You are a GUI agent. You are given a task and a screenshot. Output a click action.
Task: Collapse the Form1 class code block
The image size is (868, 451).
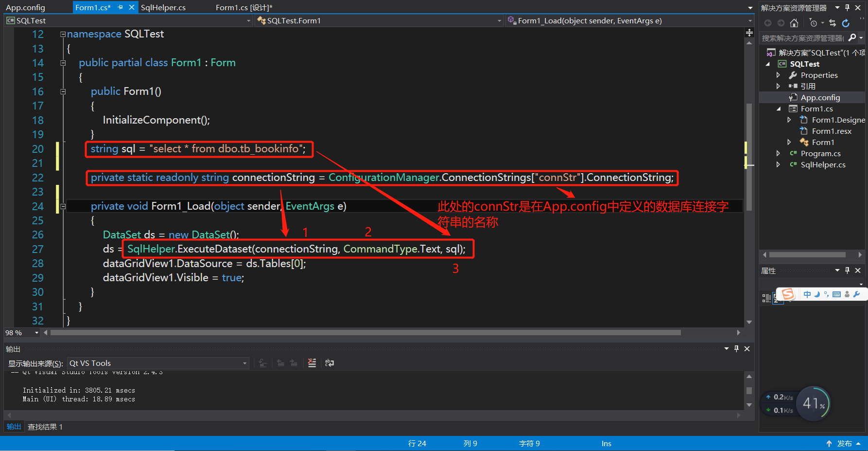[63, 63]
